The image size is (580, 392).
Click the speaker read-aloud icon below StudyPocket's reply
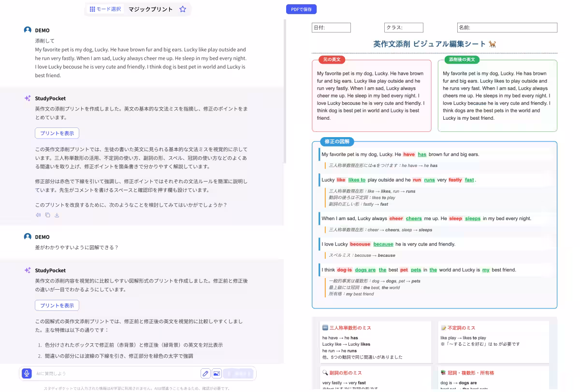click(x=39, y=215)
